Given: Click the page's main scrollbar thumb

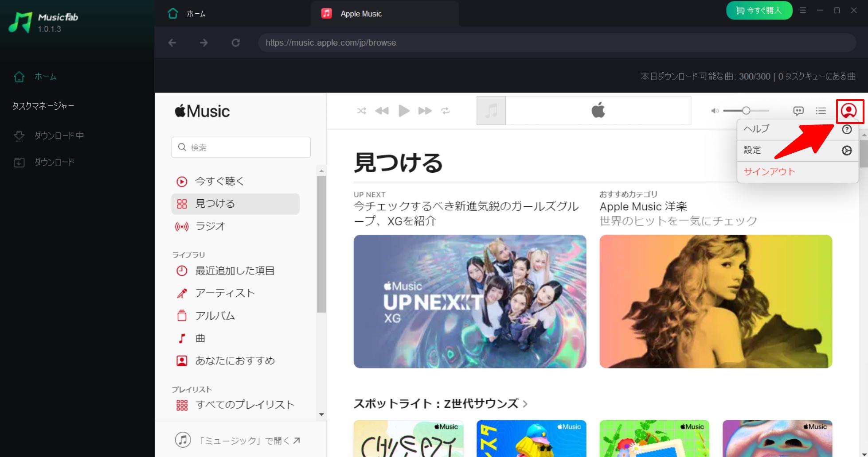Looking at the screenshot, I should click(864, 153).
